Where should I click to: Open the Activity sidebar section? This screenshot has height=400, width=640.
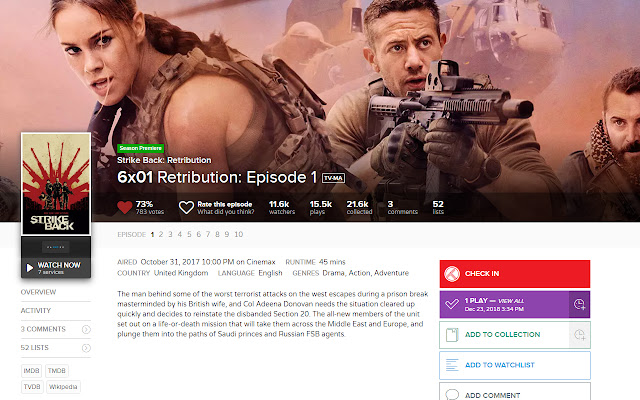coord(36,311)
